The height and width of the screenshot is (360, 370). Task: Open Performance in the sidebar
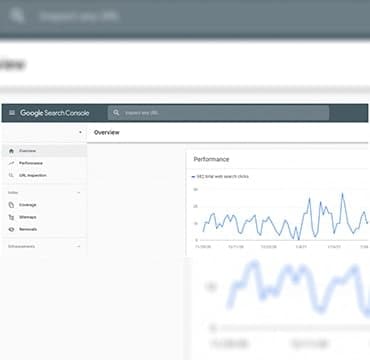44,163
